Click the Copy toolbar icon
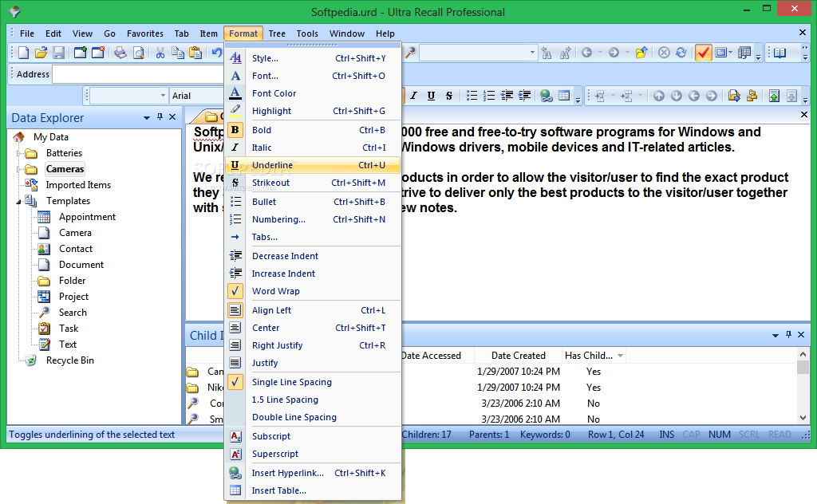 [x=178, y=53]
